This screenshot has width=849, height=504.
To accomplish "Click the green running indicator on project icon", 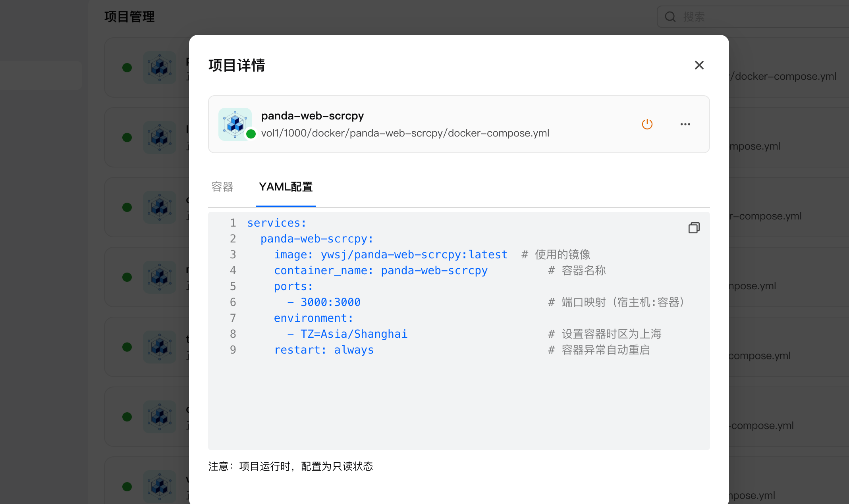I will coord(251,134).
